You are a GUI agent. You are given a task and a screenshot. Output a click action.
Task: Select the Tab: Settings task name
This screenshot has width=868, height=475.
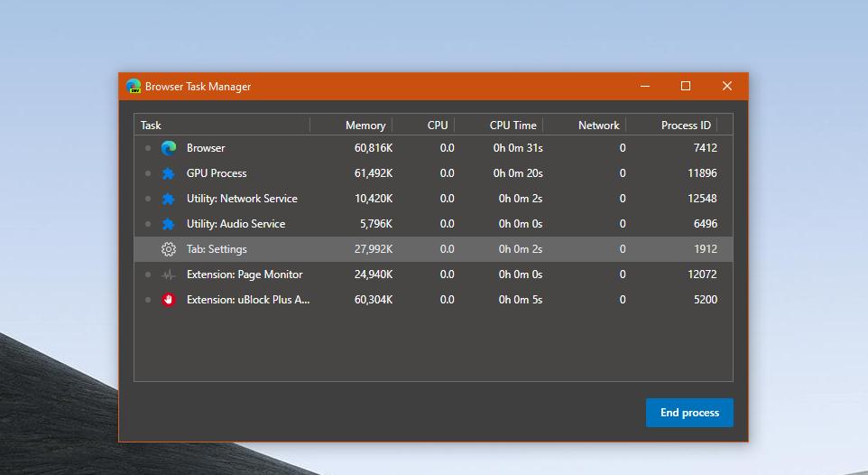[217, 249]
